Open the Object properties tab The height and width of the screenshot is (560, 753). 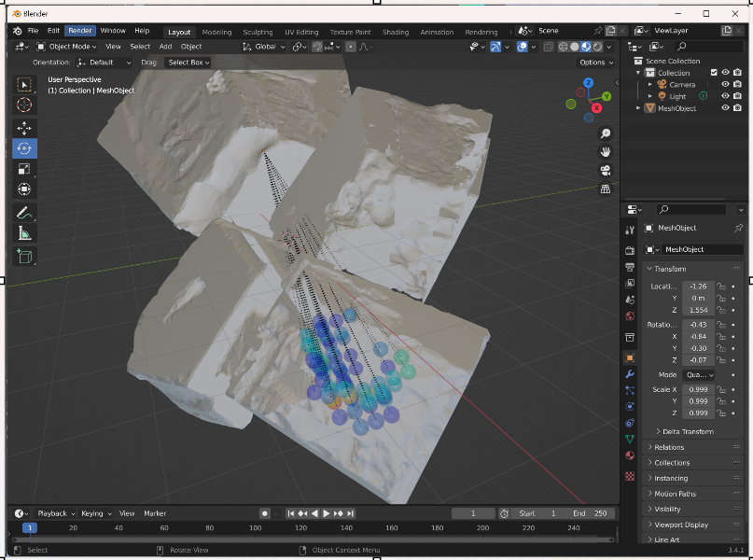click(x=630, y=357)
